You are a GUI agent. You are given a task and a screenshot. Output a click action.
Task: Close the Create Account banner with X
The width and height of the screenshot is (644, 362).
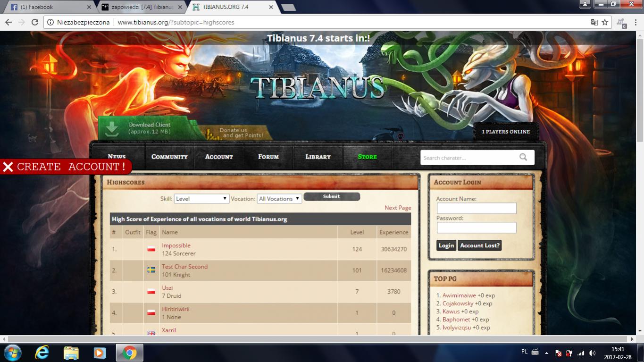tap(8, 167)
